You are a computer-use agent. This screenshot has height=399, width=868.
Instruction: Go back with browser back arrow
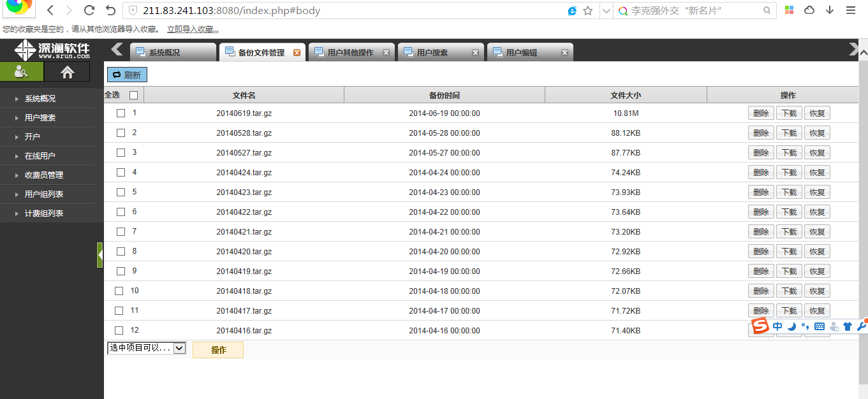click(50, 10)
